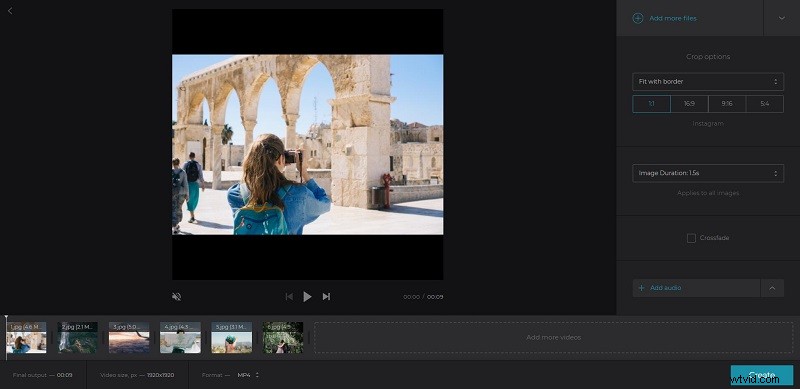Click the 00:00 / 00:09 time counter

point(423,297)
